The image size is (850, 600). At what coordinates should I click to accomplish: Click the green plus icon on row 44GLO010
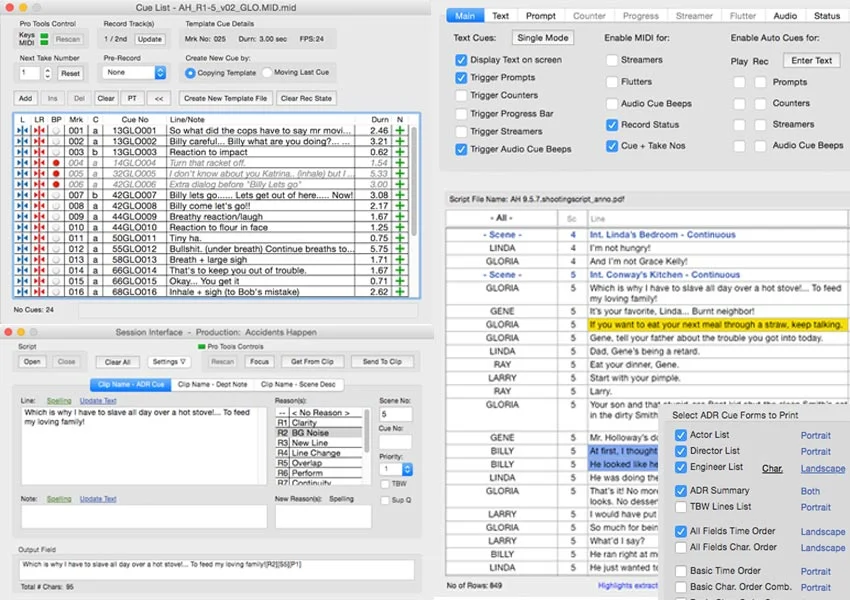pos(400,227)
